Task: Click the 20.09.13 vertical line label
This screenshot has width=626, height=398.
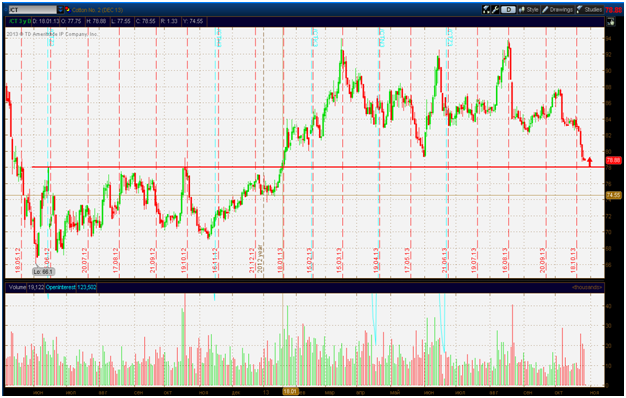Action: pos(542,261)
